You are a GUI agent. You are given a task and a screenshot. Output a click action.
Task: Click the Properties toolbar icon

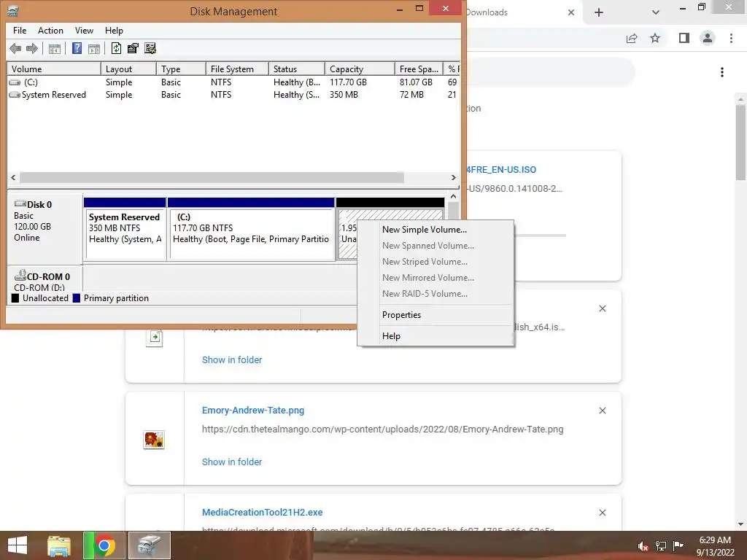pos(133,48)
